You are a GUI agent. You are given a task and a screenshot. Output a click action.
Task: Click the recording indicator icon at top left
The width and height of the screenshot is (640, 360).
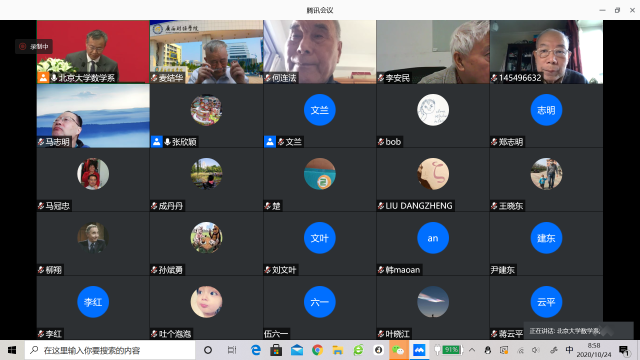point(23,47)
